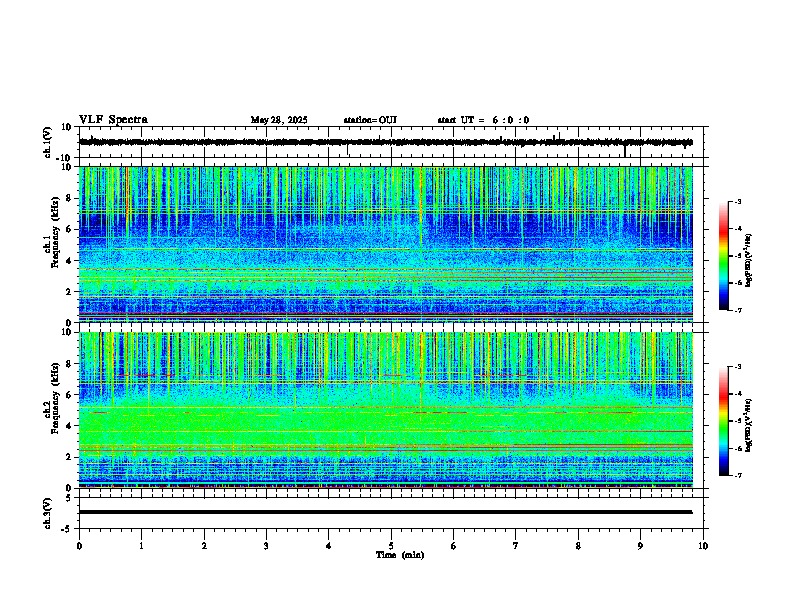Click the "start UT = 6 : 0 : 0" text
This screenshot has height=612, width=792.
click(x=483, y=120)
